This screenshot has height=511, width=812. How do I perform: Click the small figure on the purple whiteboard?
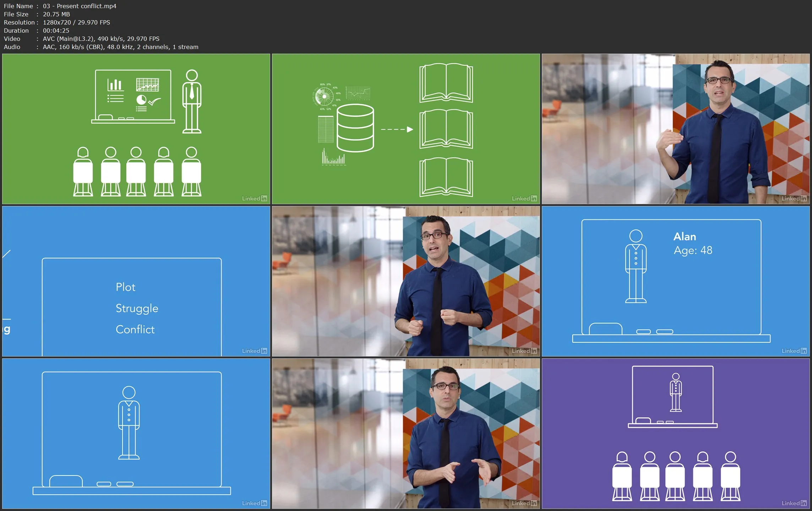676,392
